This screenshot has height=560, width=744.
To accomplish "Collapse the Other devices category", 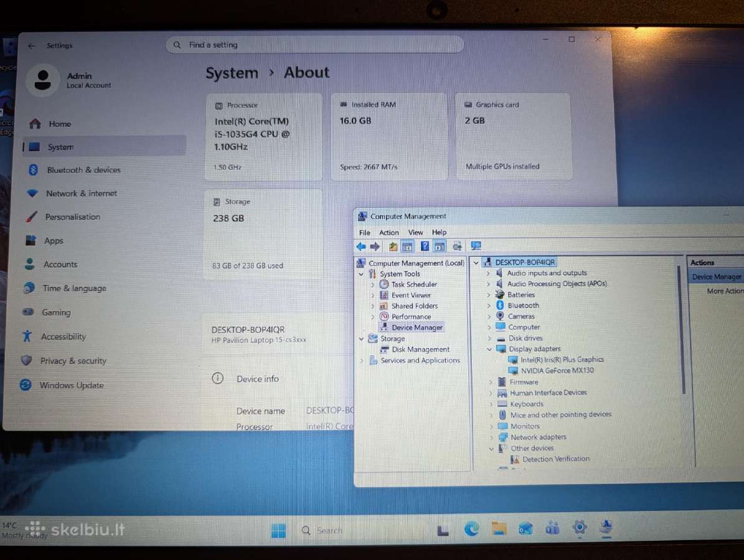I will (x=491, y=449).
